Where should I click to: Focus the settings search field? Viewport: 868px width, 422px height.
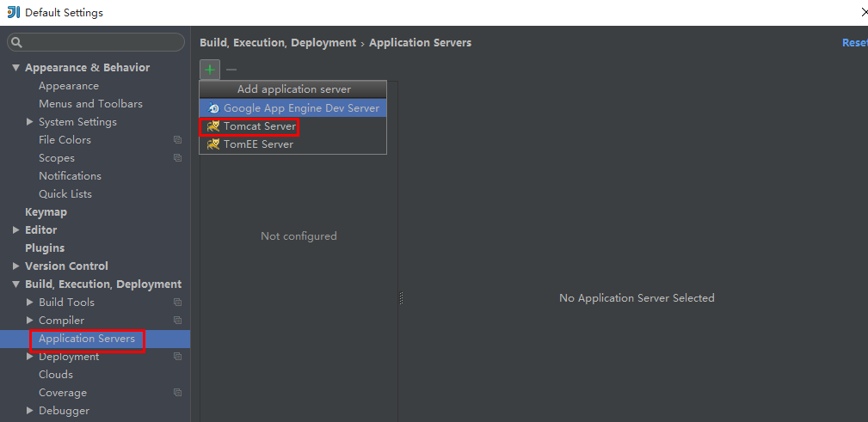pyautogui.click(x=95, y=43)
